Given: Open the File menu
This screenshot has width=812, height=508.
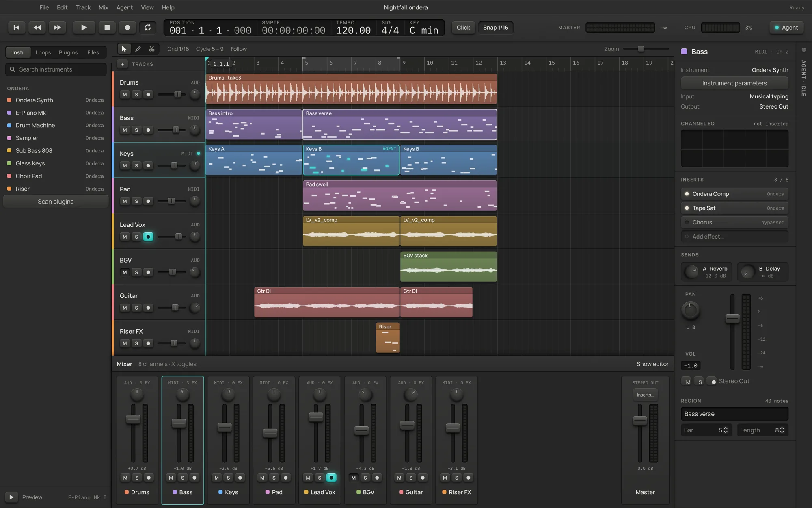Looking at the screenshot, I should [x=44, y=7].
